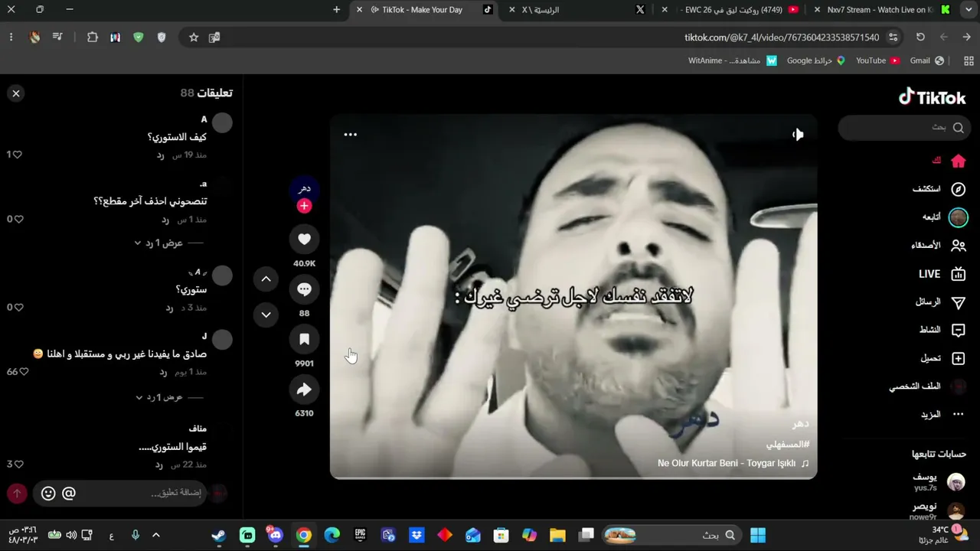
Task: Mute the video with the speaker icon
Action: (798, 135)
